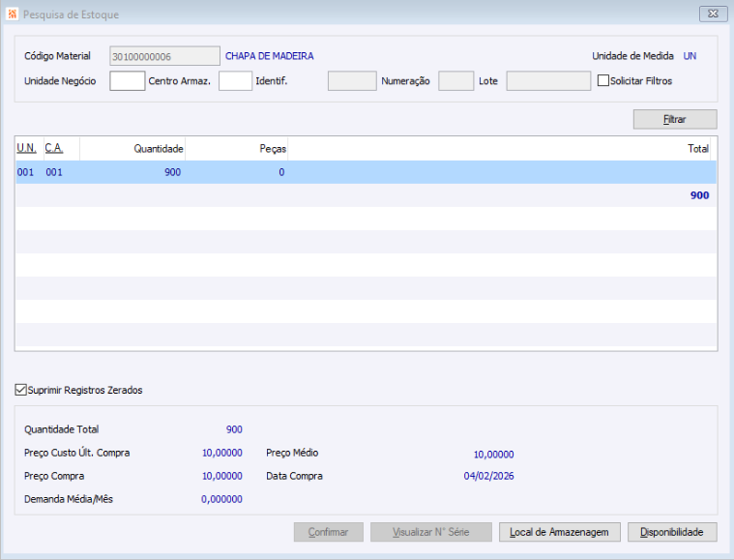Click the Data Compra date 04/02/2026

(x=488, y=476)
